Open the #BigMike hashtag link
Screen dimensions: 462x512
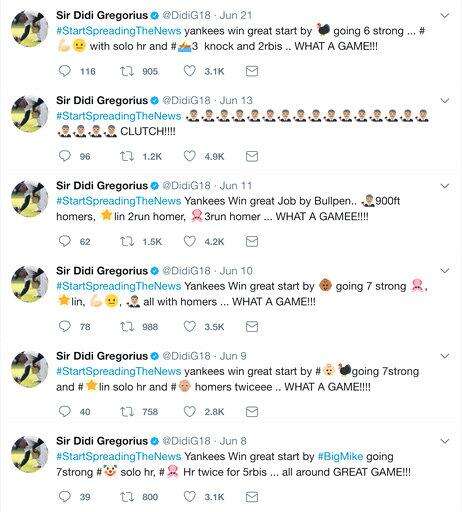[x=340, y=456]
